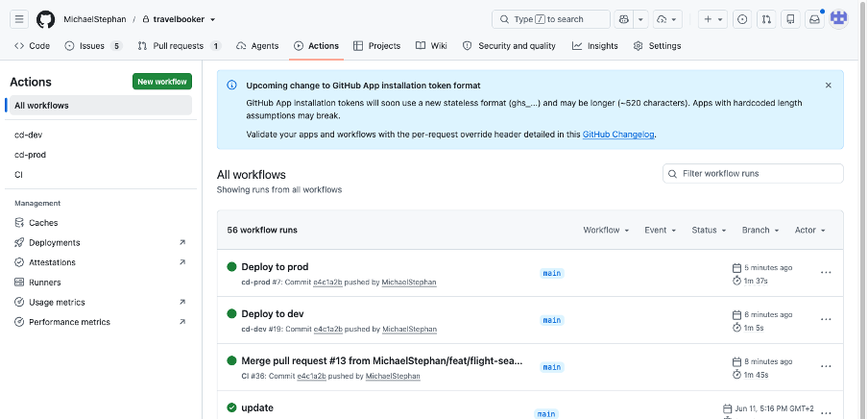This screenshot has width=868, height=419.
Task: Click the Runners server icon
Action: [x=19, y=283]
